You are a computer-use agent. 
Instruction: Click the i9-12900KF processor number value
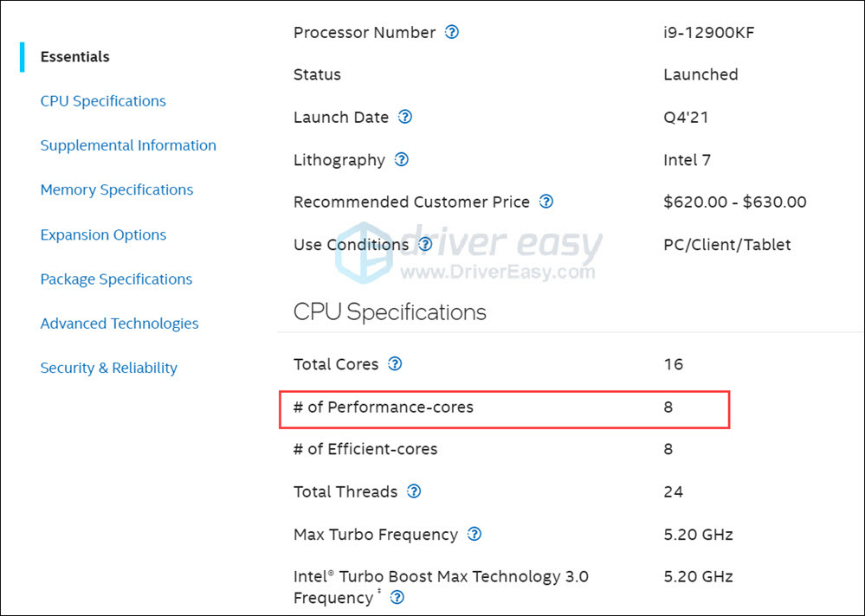(x=701, y=32)
